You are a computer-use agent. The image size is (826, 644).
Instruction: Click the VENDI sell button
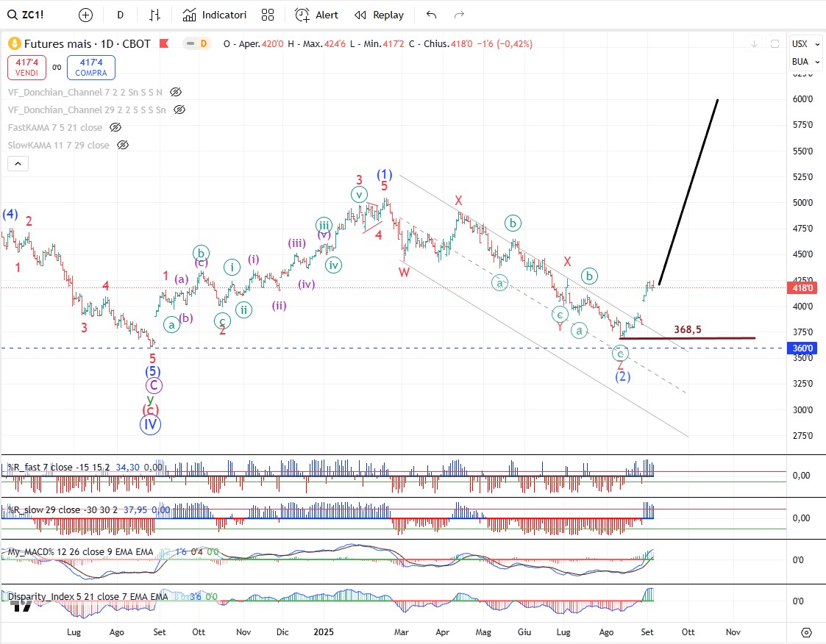coord(29,68)
